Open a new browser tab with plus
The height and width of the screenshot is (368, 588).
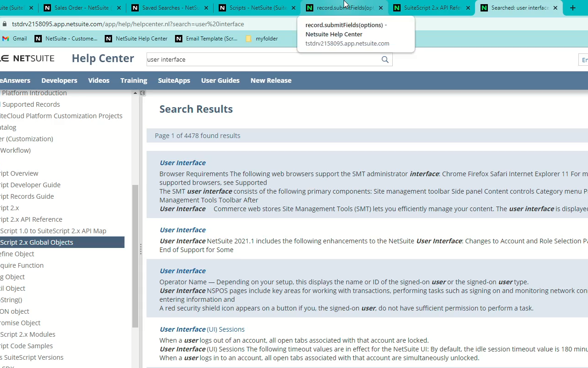(572, 8)
